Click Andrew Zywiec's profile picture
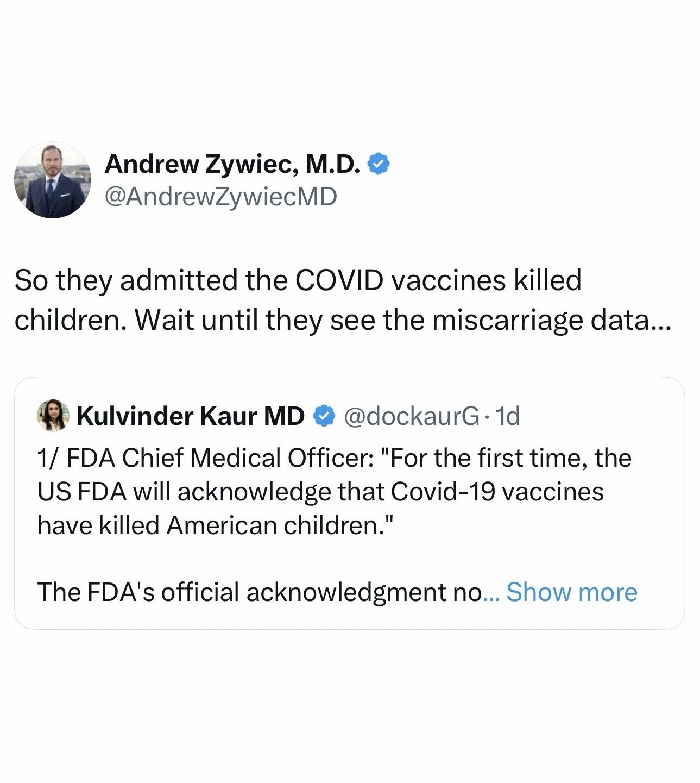The height and width of the screenshot is (783, 700). point(52,180)
